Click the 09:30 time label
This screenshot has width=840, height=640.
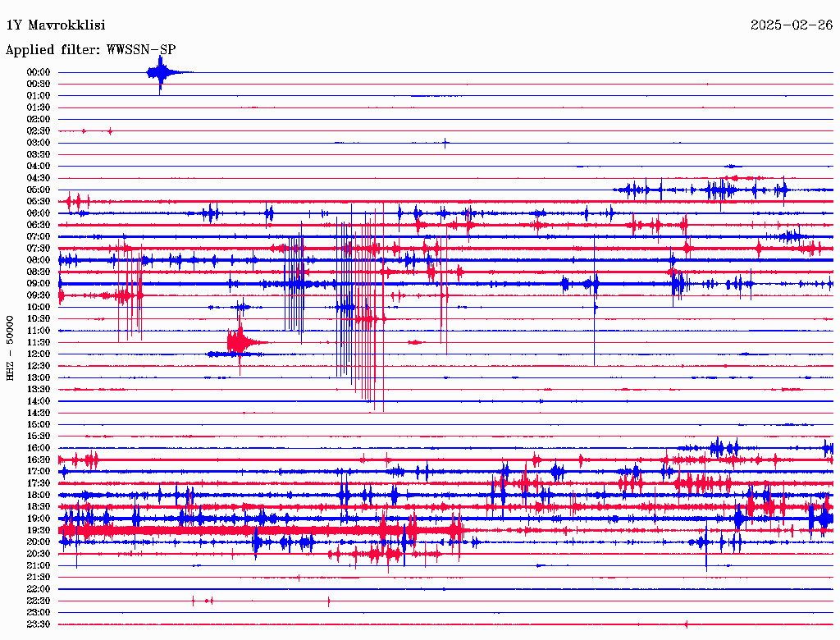tap(39, 295)
